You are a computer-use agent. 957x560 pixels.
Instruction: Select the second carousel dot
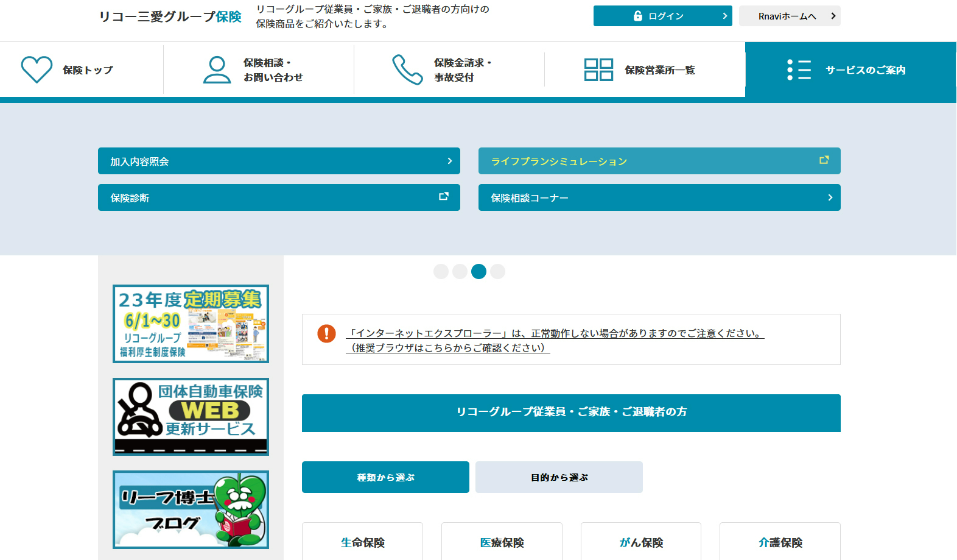click(460, 271)
